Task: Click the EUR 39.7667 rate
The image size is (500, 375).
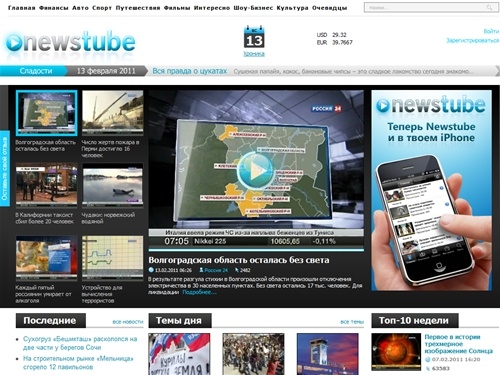Action: coord(334,42)
